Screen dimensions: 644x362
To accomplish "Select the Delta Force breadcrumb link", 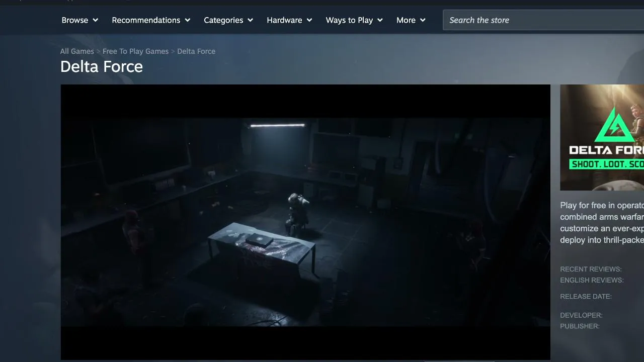I will tap(196, 51).
